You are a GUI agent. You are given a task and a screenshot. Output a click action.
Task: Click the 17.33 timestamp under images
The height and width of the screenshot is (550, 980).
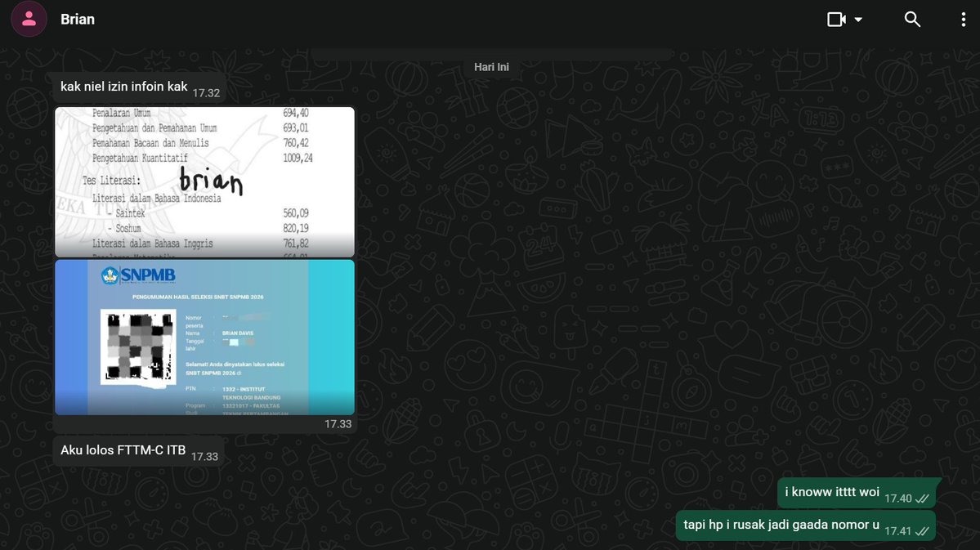[x=338, y=424]
